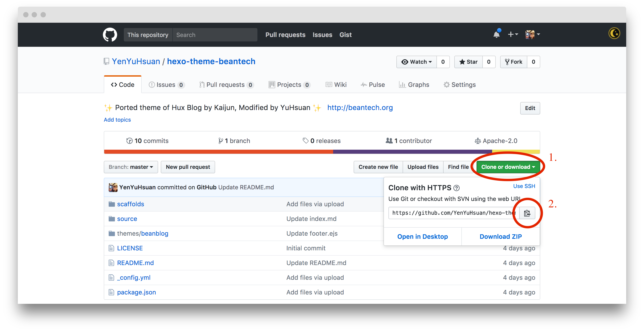Click the scaffolds folder icon
Screen dimensions: 644x335
(112, 204)
